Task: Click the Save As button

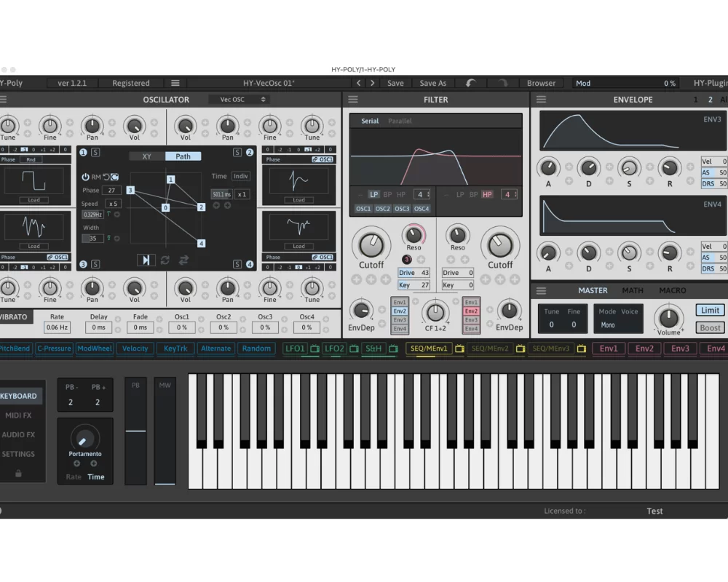Action: (x=433, y=83)
